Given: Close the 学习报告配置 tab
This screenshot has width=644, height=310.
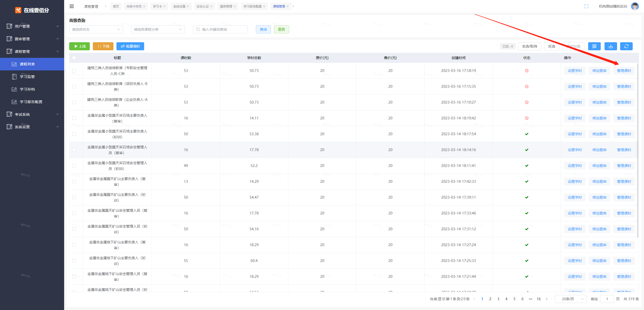Looking at the screenshot, I should click(264, 7).
